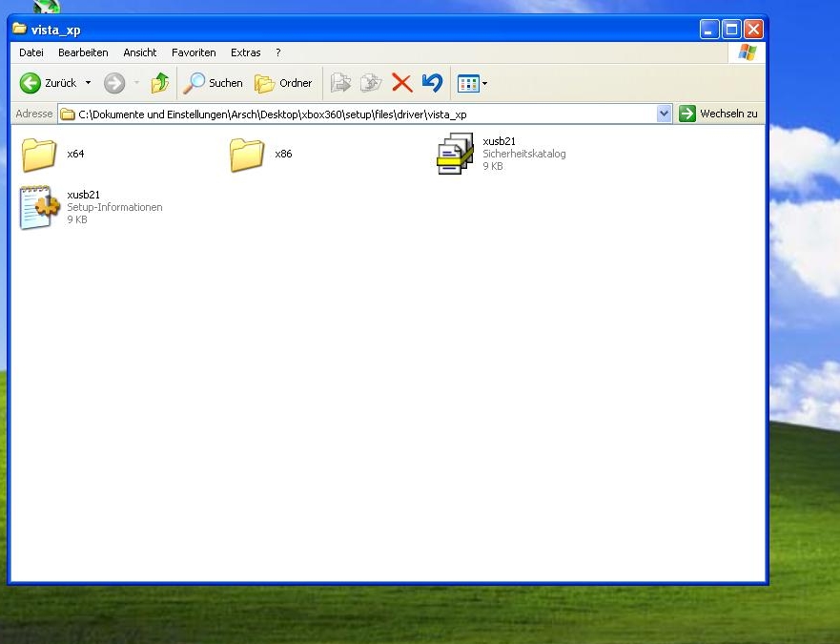Click the x86 folder name label
This screenshot has width=840, height=644.
point(283,154)
